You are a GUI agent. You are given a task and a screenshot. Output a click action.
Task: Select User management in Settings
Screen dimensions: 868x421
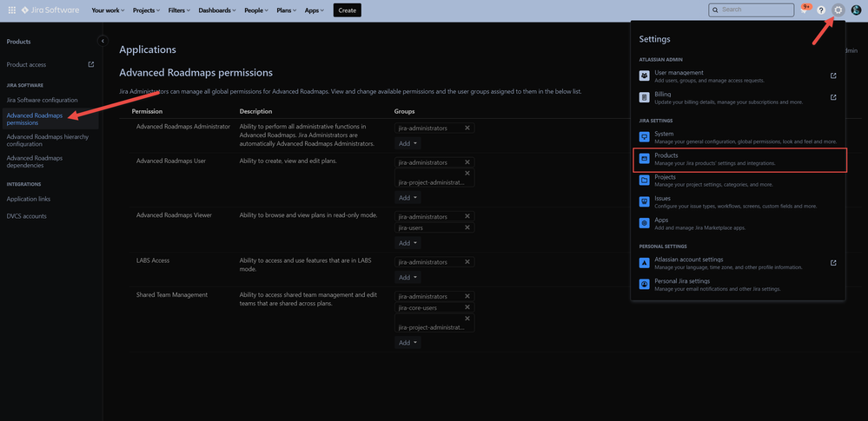[738, 76]
